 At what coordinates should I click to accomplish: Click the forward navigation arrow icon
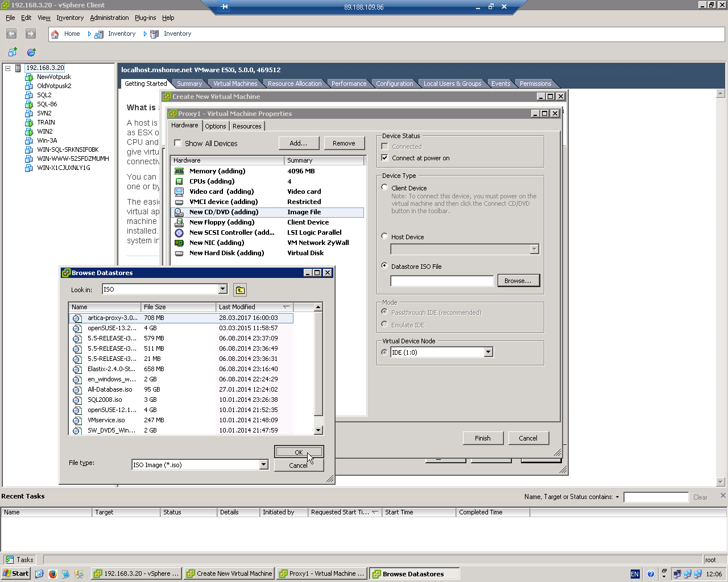coord(31,34)
